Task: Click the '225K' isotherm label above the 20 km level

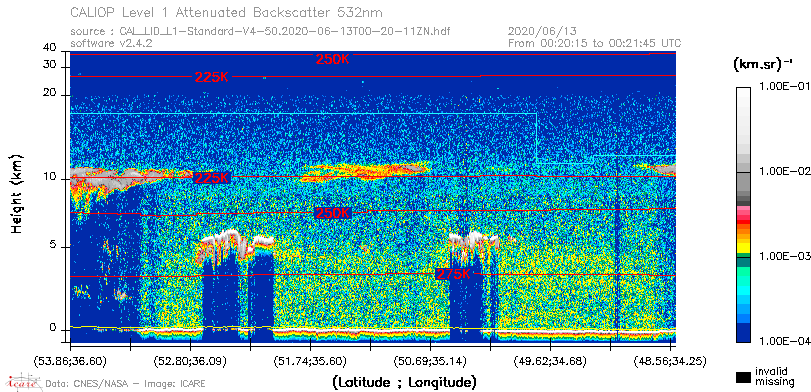Action: [x=211, y=77]
